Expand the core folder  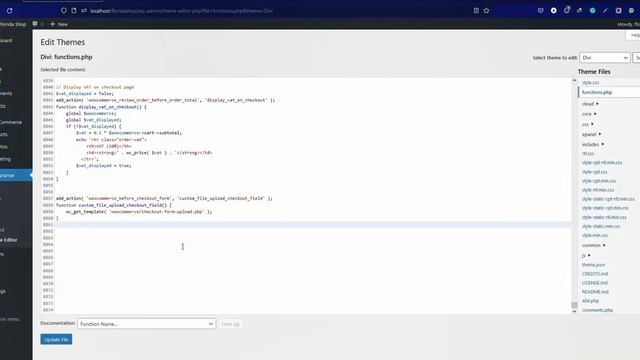tap(589, 114)
